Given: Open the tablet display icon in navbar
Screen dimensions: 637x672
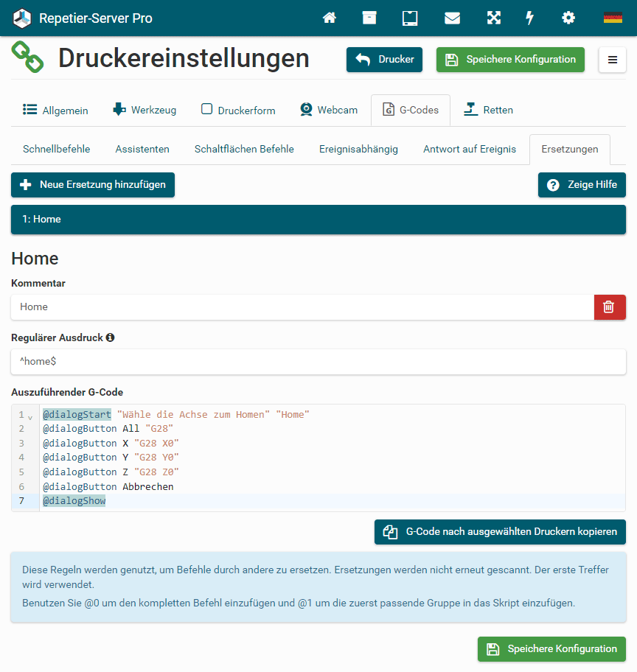Looking at the screenshot, I should pos(410,18).
